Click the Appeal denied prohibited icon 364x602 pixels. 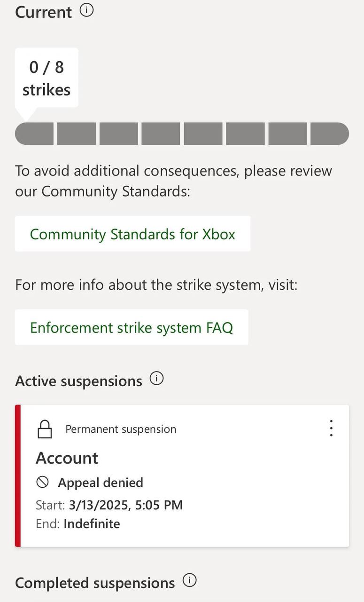[43, 482]
